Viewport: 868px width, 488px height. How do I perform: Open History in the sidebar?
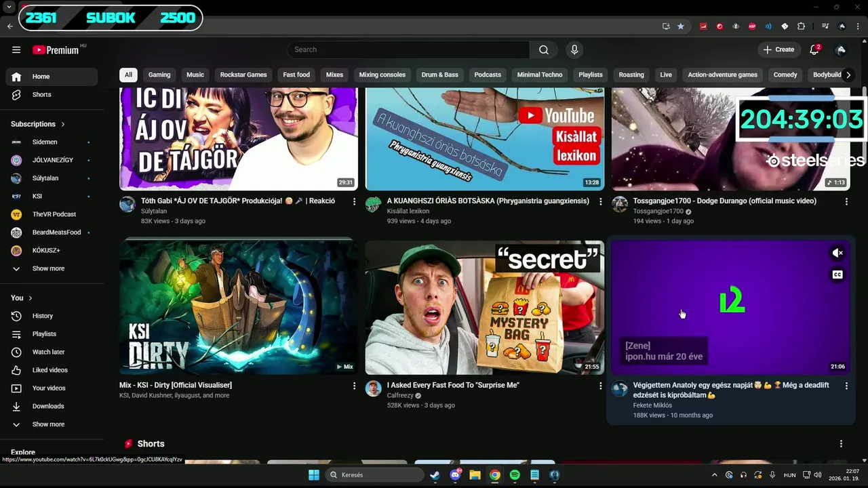point(52,316)
